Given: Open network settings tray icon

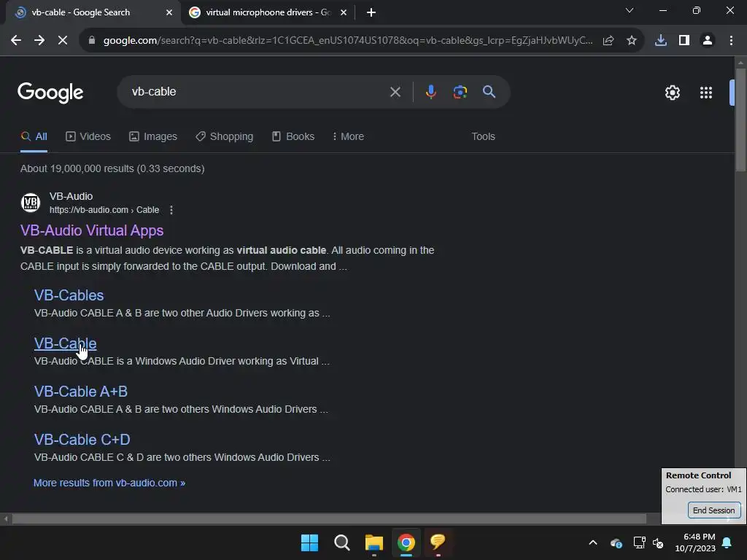Looking at the screenshot, I should click(639, 542).
